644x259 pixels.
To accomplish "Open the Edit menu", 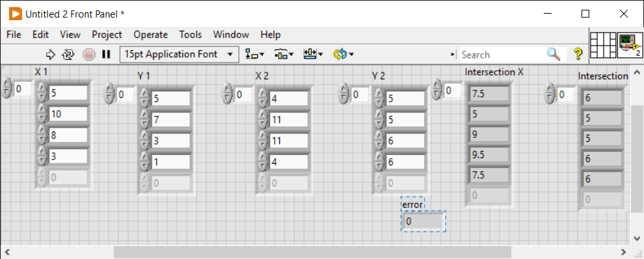I will (40, 35).
